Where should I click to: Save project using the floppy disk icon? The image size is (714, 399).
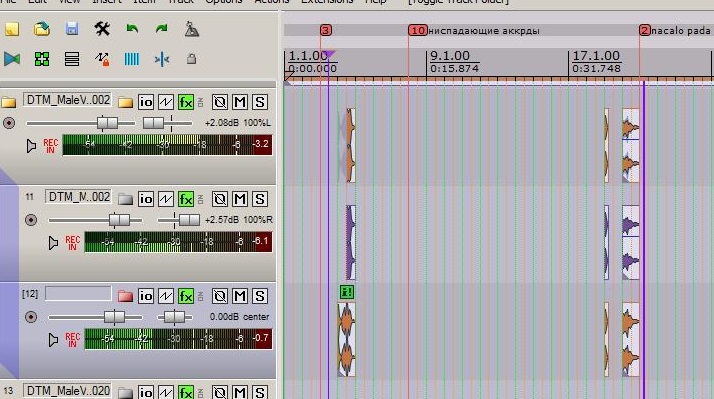72,29
